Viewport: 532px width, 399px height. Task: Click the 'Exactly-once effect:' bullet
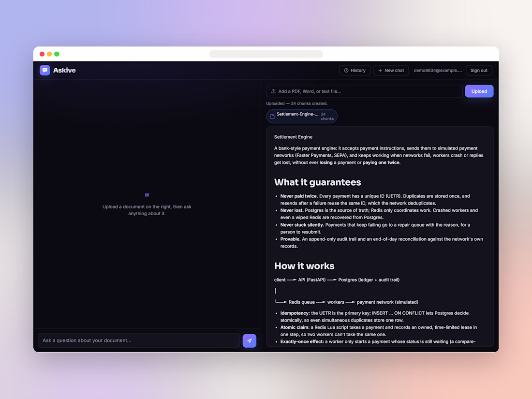378,341
